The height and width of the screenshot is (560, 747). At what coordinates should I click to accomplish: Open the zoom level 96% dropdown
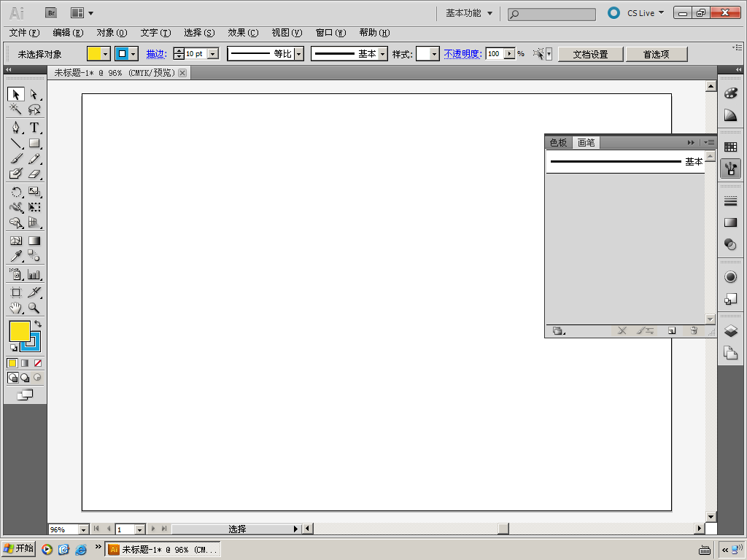tap(83, 529)
